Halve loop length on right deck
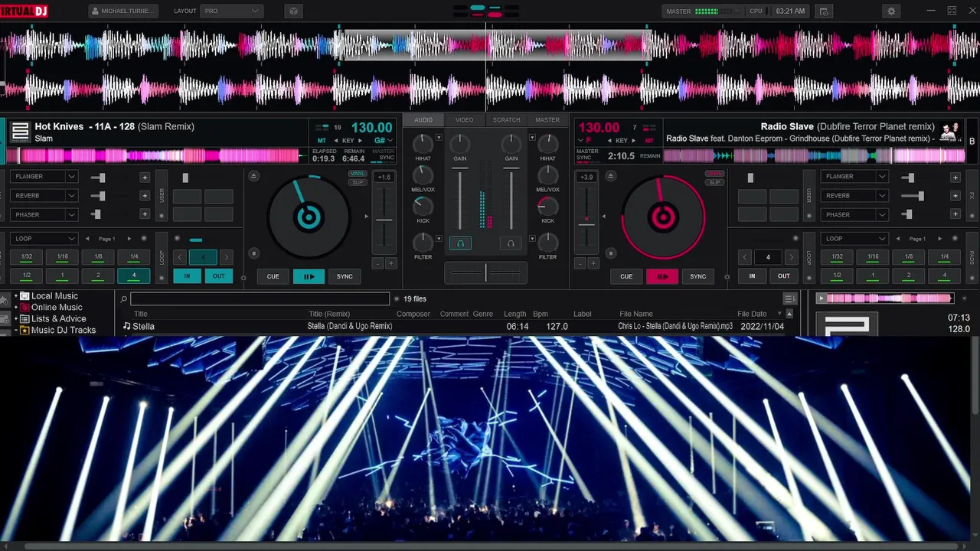This screenshot has height=551, width=980. click(745, 257)
